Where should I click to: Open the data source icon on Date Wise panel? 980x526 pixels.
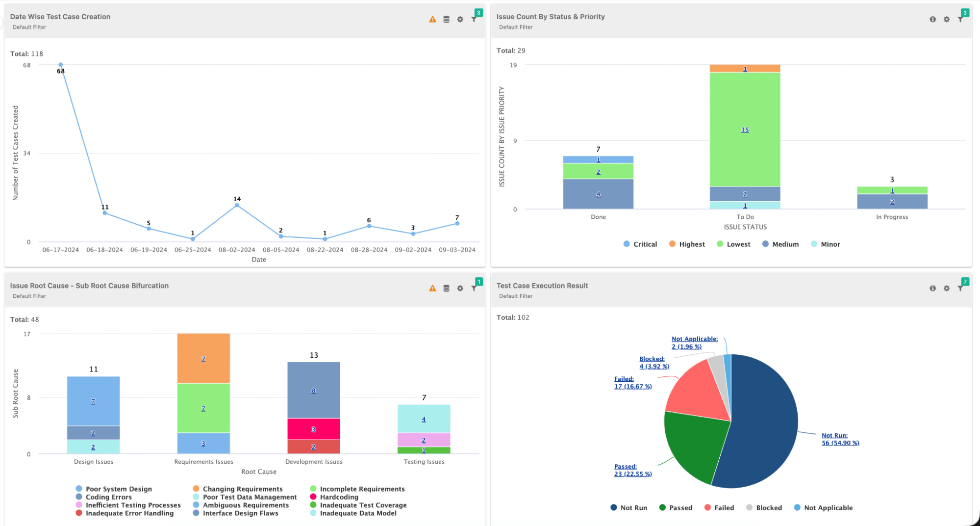coord(446,19)
